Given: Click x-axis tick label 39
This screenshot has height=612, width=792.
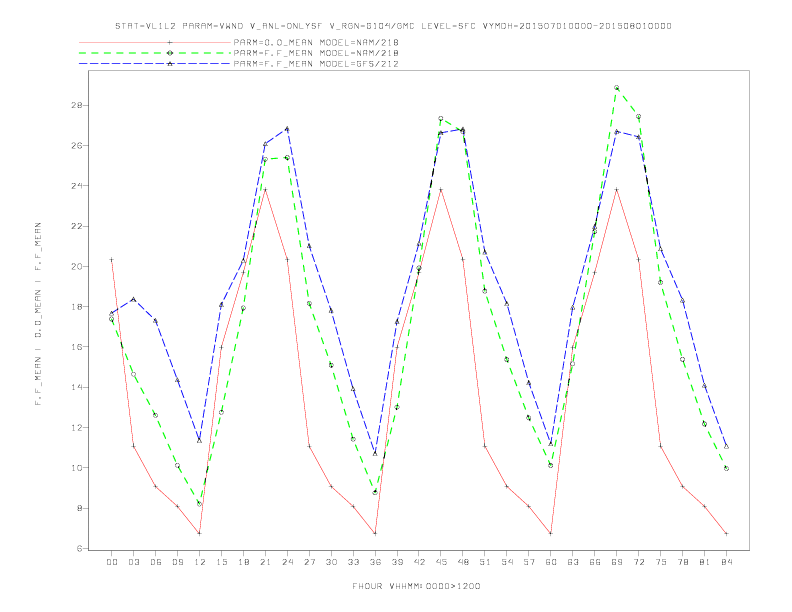Looking at the screenshot, I should pos(397,562).
